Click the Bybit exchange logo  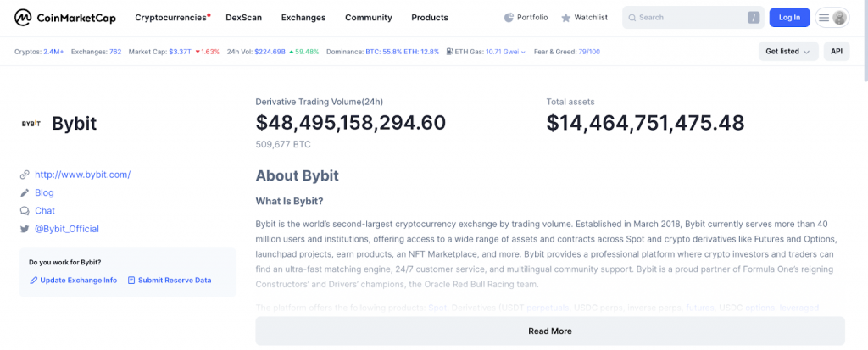pos(31,124)
